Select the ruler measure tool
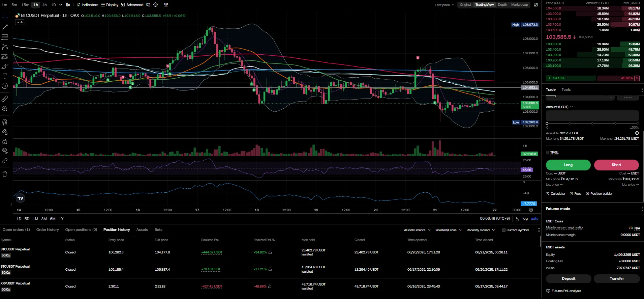The height and width of the screenshot is (299, 644). [5, 99]
